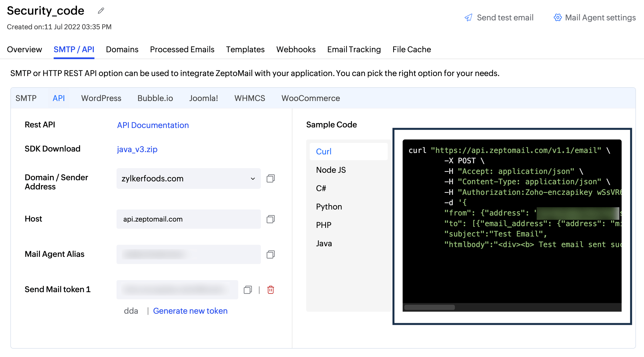Open Mail Agent settings gear icon
This screenshot has height=357, width=644.
click(557, 18)
